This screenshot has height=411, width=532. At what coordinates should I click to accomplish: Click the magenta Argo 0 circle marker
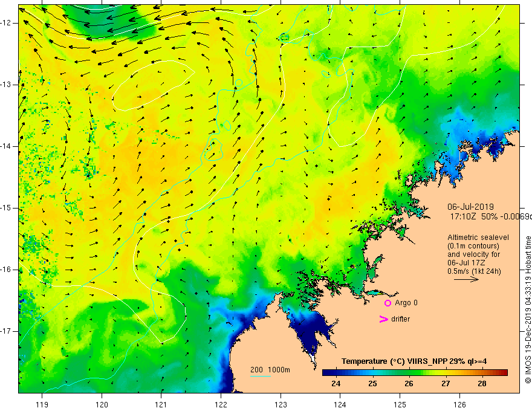388,303
